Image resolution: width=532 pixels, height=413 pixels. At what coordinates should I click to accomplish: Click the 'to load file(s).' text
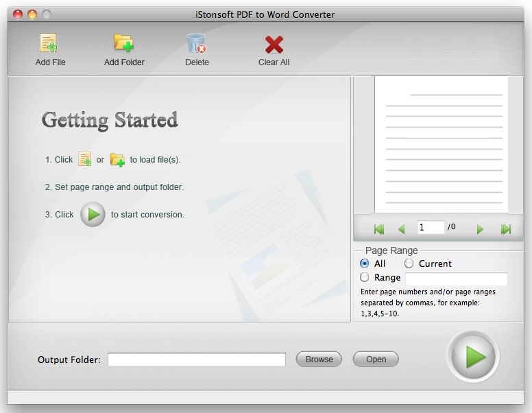point(155,160)
